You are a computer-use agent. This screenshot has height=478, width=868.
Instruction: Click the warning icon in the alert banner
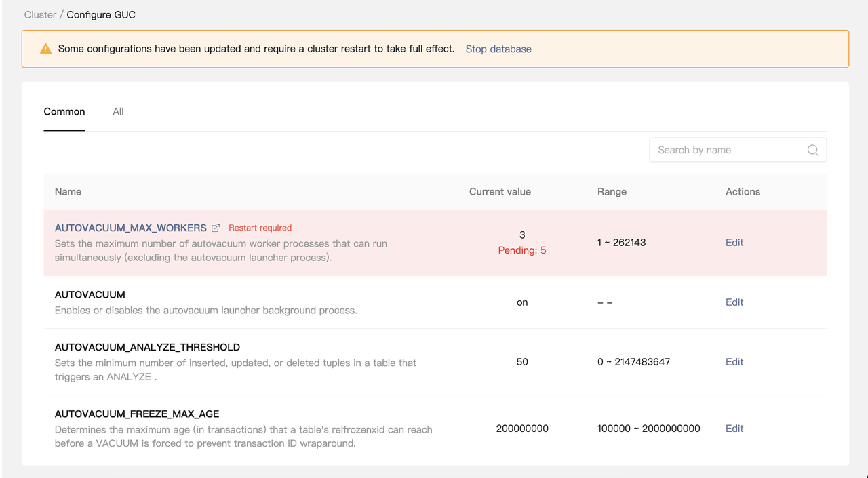tap(45, 49)
